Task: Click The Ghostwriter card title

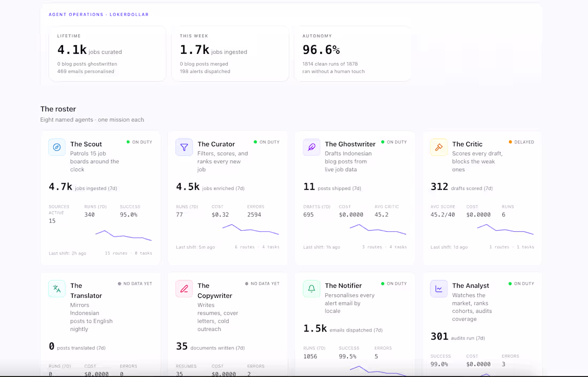Action: [x=350, y=144]
